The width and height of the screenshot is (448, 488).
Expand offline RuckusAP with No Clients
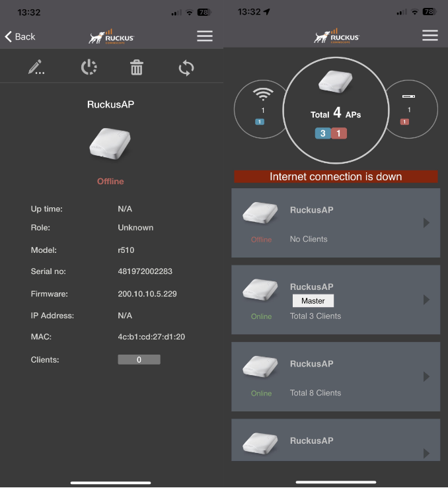tap(426, 223)
